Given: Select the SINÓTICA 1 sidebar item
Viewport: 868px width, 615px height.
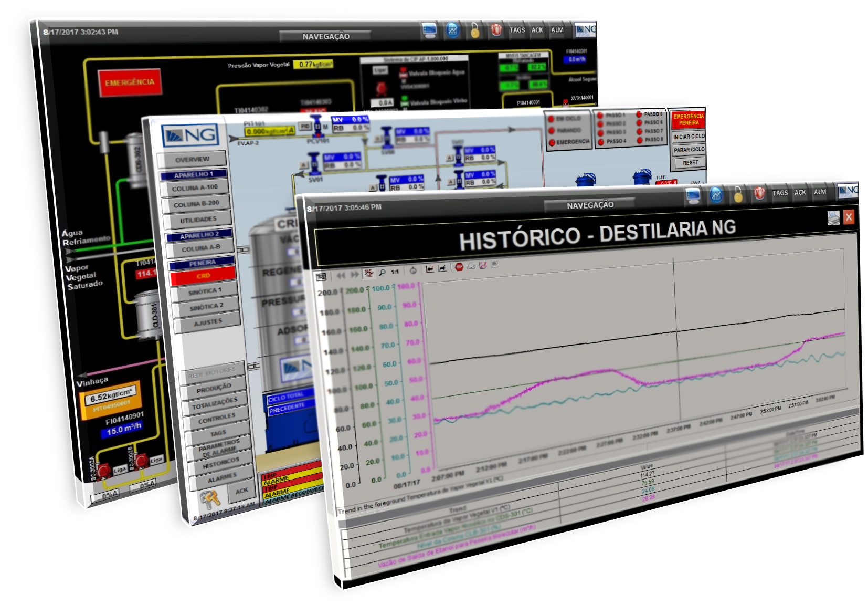Looking at the screenshot, I should [x=204, y=290].
